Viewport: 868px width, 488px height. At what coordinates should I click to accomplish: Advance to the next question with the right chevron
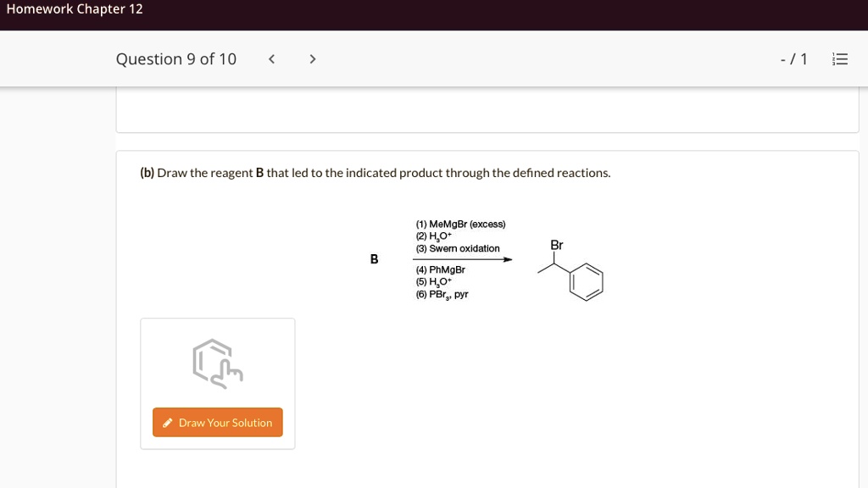pos(312,58)
